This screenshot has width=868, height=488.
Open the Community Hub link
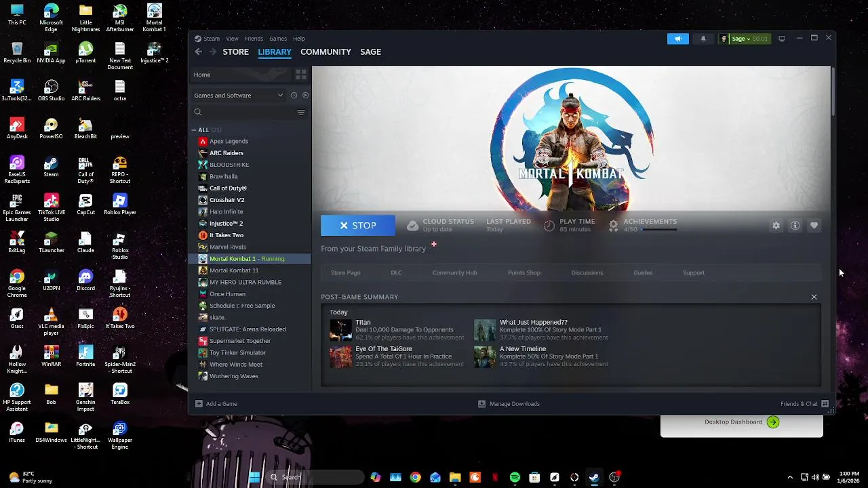(455, 272)
